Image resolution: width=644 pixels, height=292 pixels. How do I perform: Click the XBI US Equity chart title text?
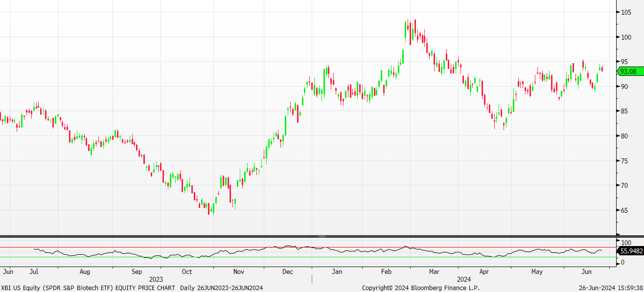[x=132, y=288]
